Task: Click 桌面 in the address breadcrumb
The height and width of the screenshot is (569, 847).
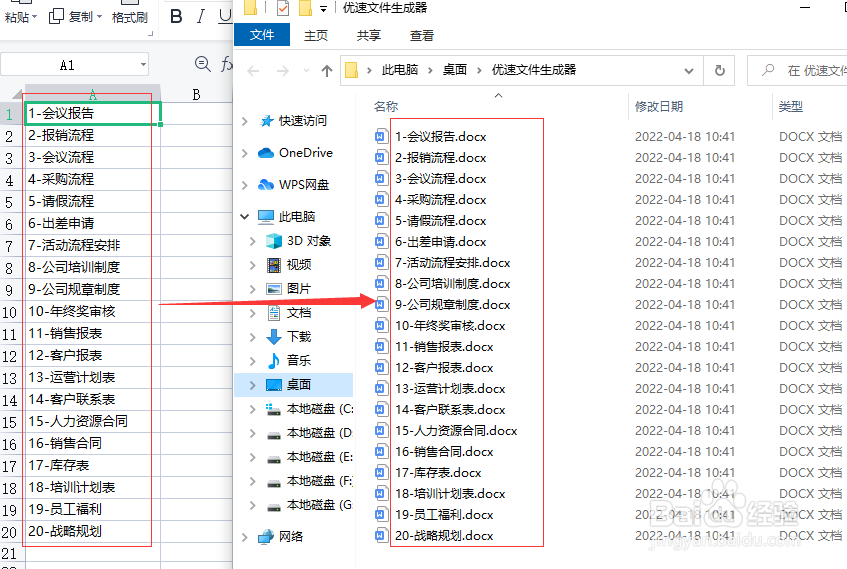Action: click(x=454, y=70)
